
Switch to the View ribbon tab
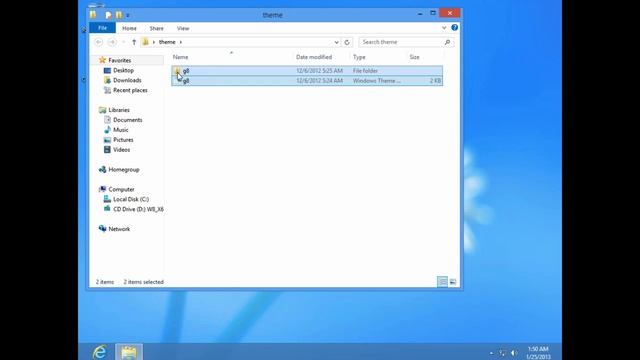point(183,28)
